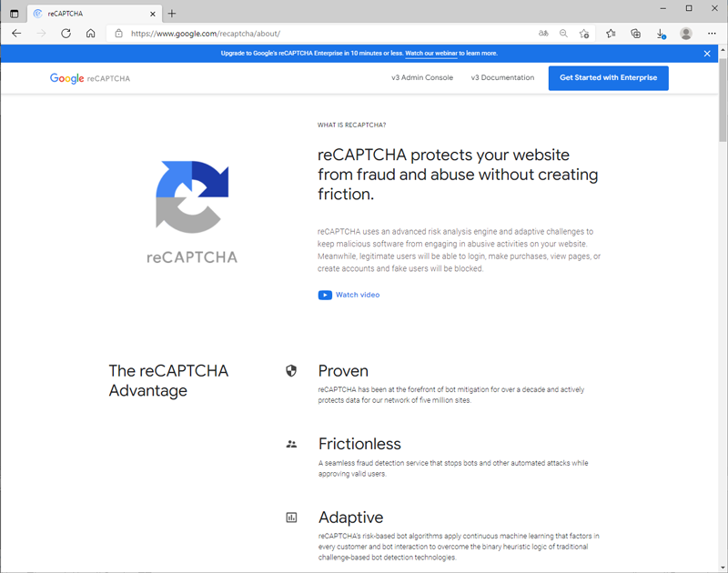Image resolution: width=728 pixels, height=573 pixels.
Task: Click the disabled forward navigation arrow
Action: click(41, 34)
